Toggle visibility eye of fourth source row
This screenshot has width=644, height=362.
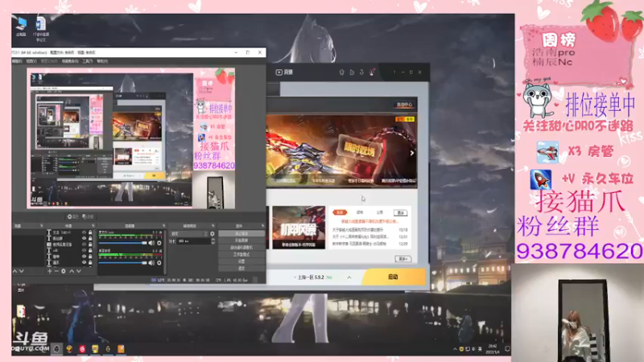point(84,250)
